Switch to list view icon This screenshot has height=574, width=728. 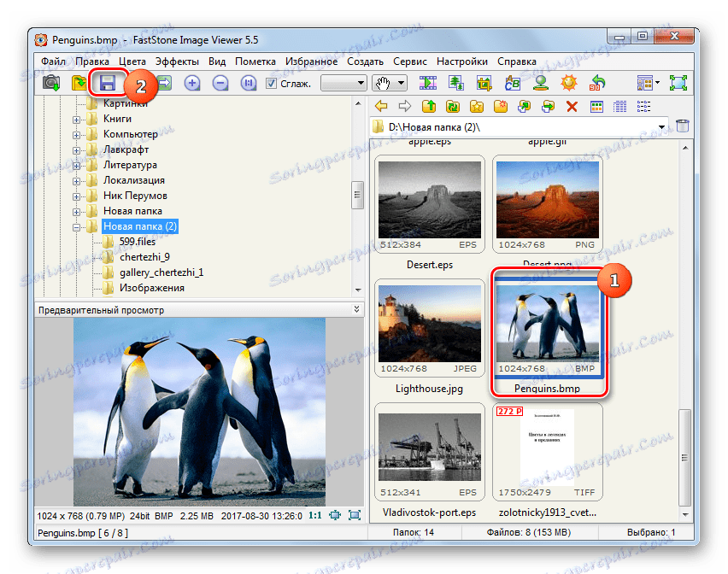point(643,107)
